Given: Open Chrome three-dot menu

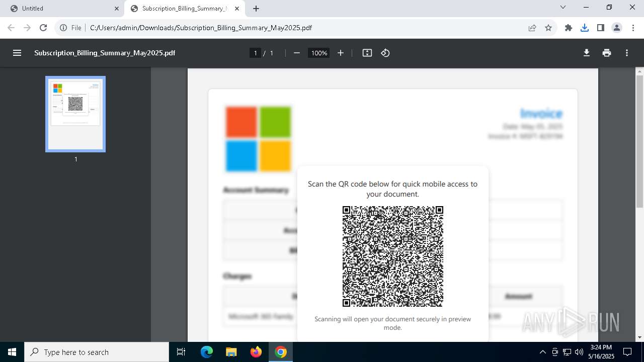Looking at the screenshot, I should [633, 28].
